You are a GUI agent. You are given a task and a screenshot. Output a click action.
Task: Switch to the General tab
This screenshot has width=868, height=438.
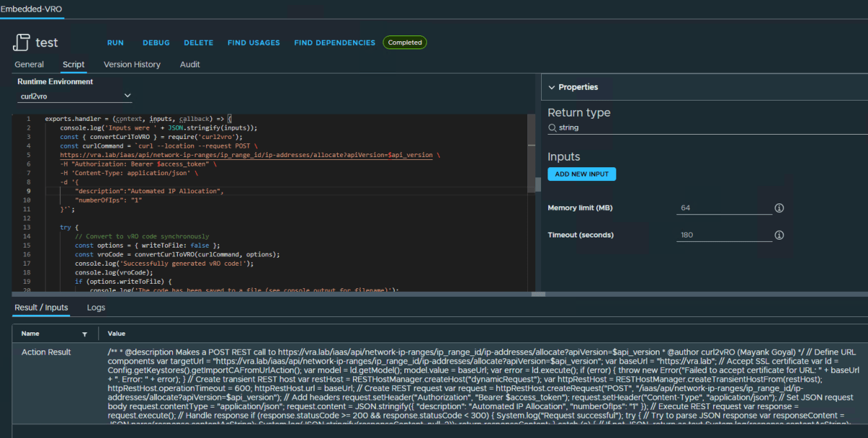[x=29, y=64]
